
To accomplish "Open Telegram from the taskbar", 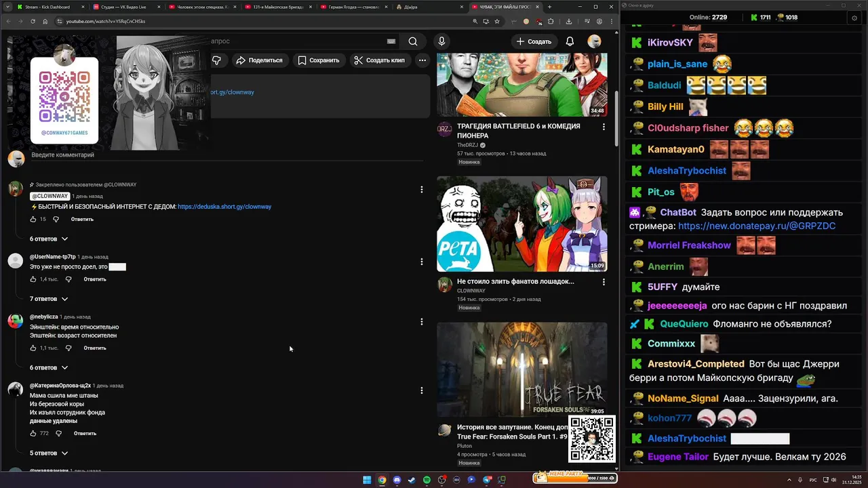I will click(x=487, y=480).
